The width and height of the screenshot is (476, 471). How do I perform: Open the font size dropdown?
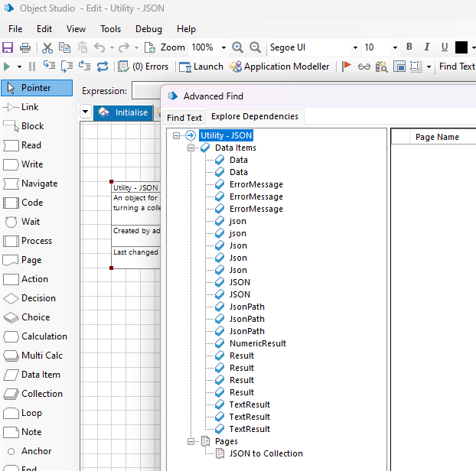click(x=395, y=47)
